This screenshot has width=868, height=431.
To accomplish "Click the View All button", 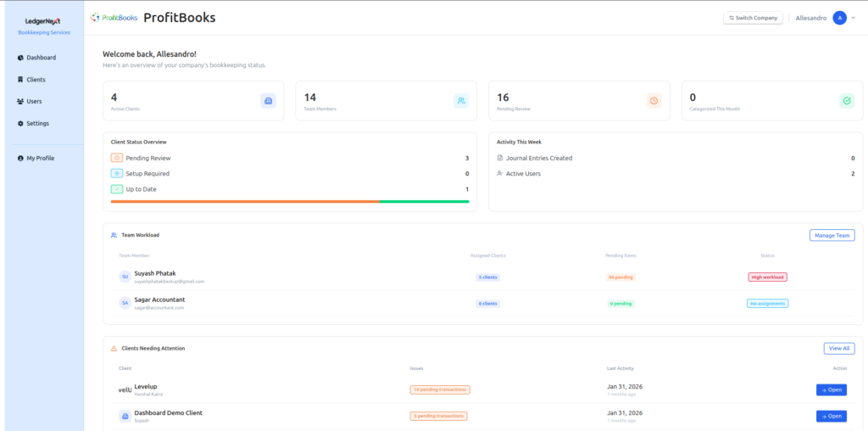I will 839,349.
